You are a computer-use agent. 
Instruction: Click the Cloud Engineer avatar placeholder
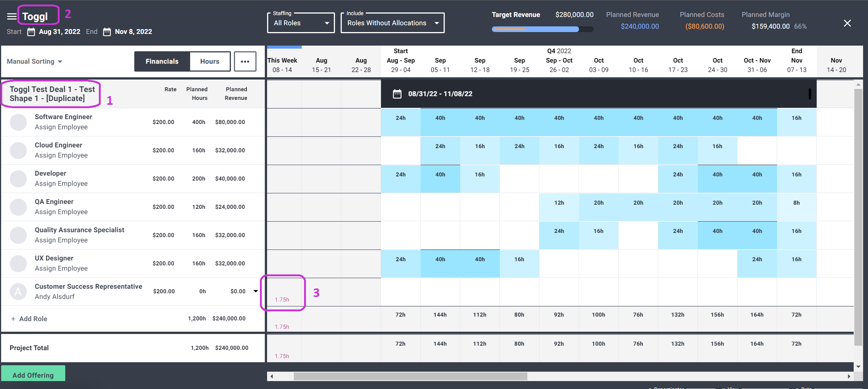pyautogui.click(x=18, y=150)
